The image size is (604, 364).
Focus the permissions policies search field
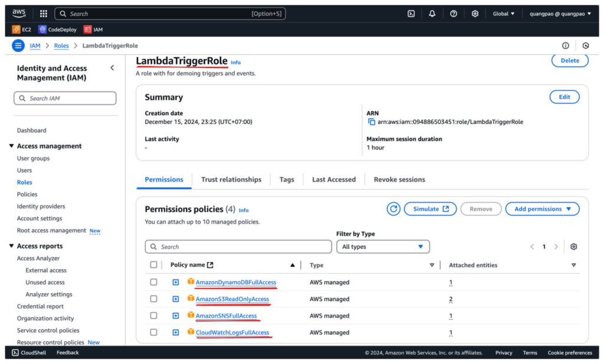238,247
